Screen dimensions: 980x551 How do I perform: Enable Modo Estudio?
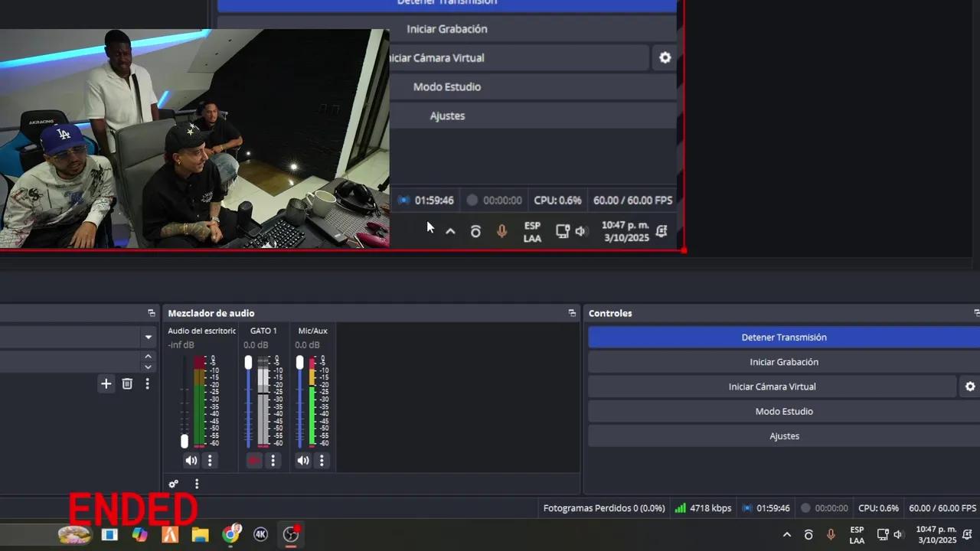(x=783, y=412)
